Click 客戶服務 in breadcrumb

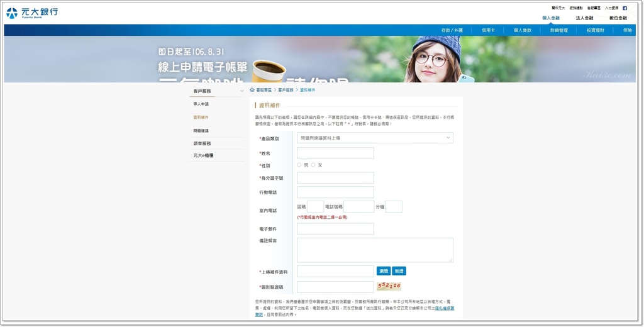(x=286, y=90)
